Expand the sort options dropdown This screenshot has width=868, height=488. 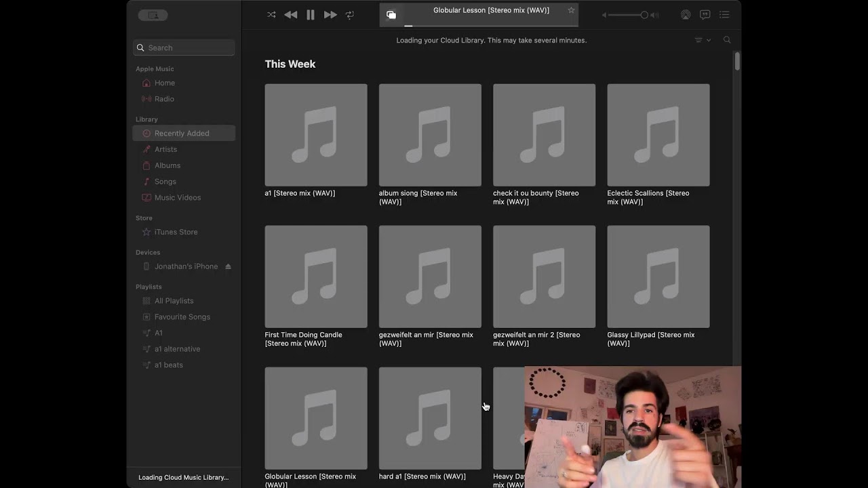pos(703,40)
